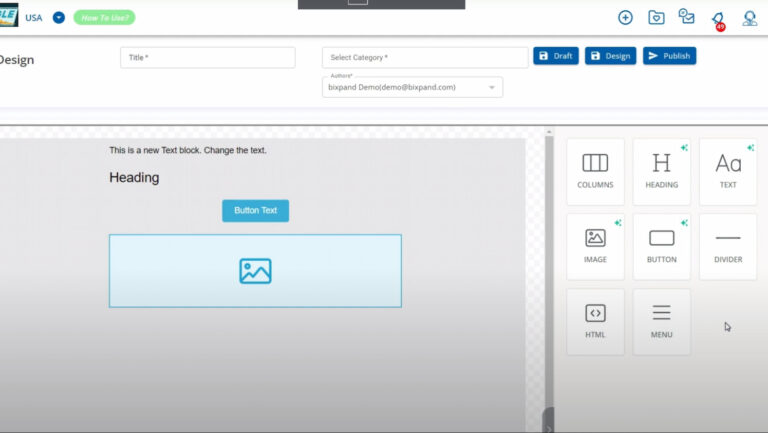Click the sparkle icon on Button tile
The image size is (768, 433).
click(684, 223)
